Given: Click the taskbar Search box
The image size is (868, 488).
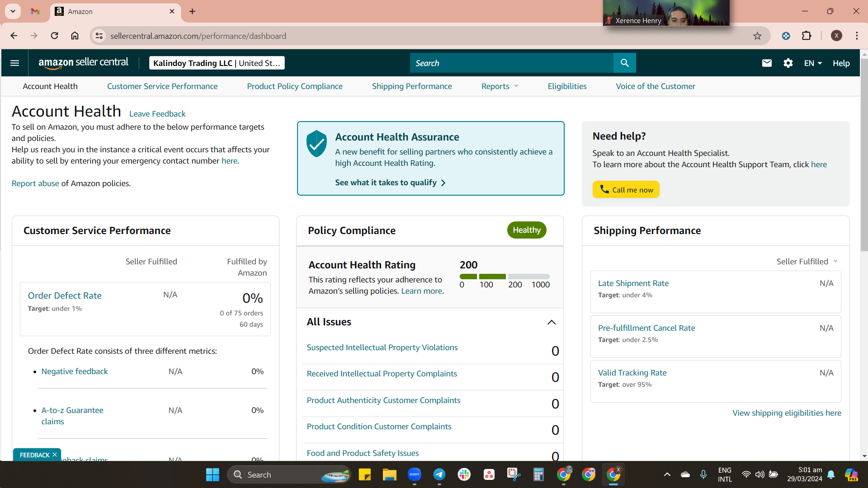Looking at the screenshot, I should pos(289,474).
